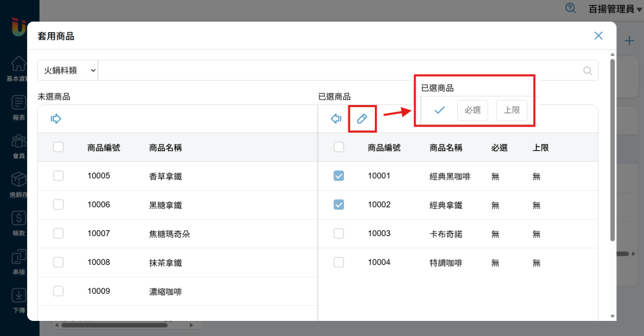Click the move-left arrow icon above selected products

click(336, 119)
